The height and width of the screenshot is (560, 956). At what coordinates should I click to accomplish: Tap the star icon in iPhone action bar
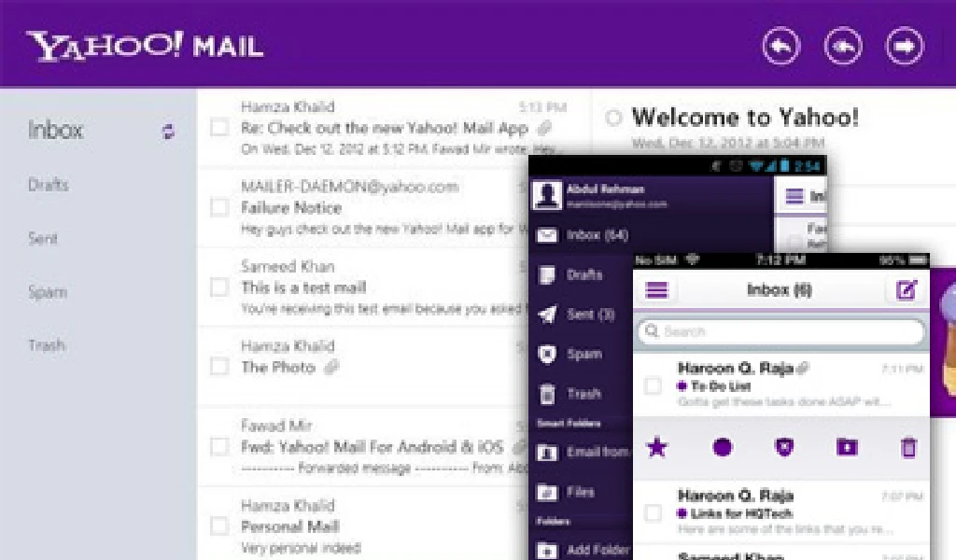(x=657, y=448)
